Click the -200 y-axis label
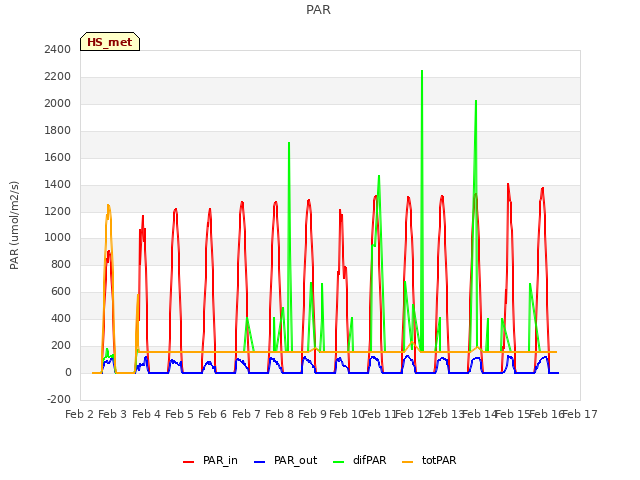Screen dimensions: 640x480 point(59,399)
